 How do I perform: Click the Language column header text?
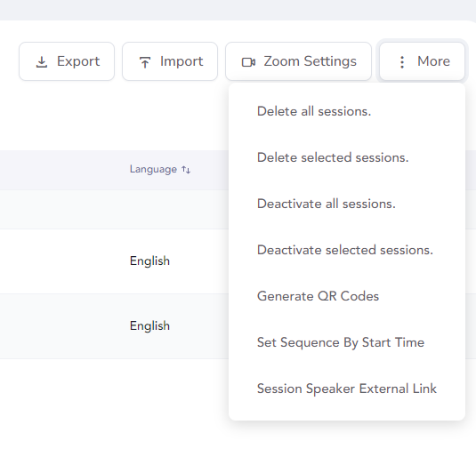[153, 169]
